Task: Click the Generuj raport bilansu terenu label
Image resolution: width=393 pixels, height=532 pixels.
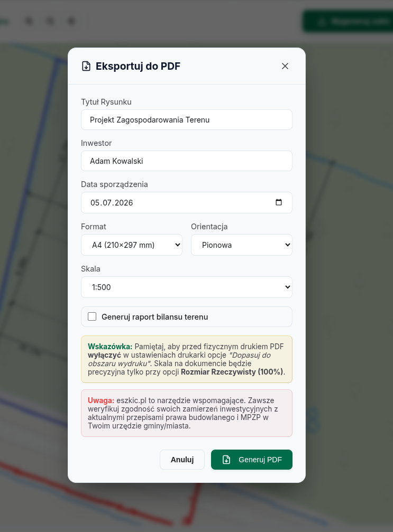Action: [154, 317]
